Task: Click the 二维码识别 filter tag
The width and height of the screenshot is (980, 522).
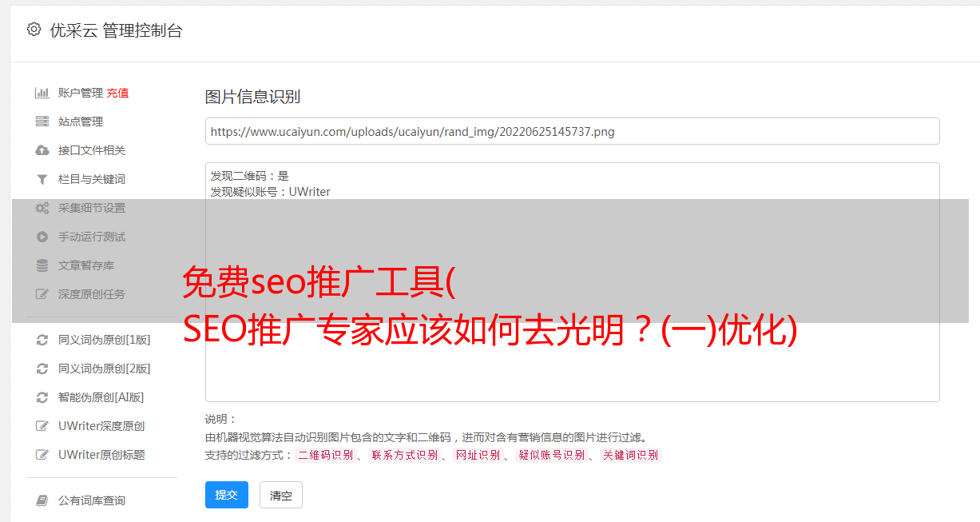Action: pos(326,455)
